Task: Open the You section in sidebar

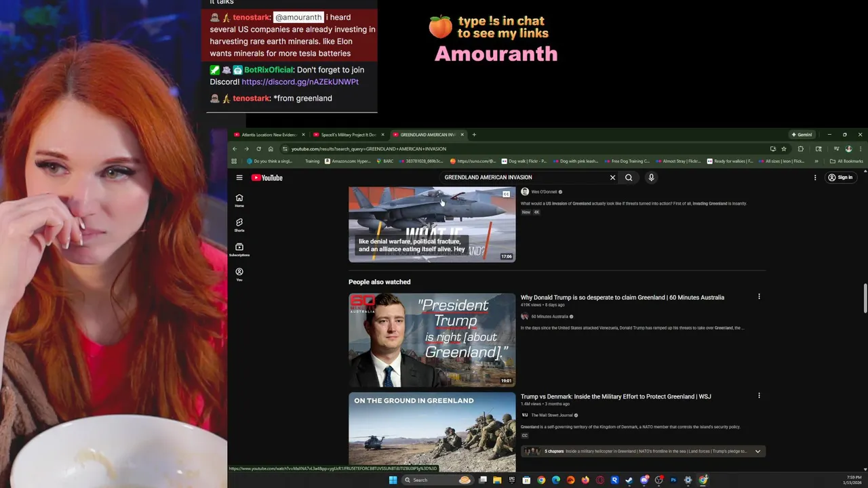Action: click(x=239, y=274)
